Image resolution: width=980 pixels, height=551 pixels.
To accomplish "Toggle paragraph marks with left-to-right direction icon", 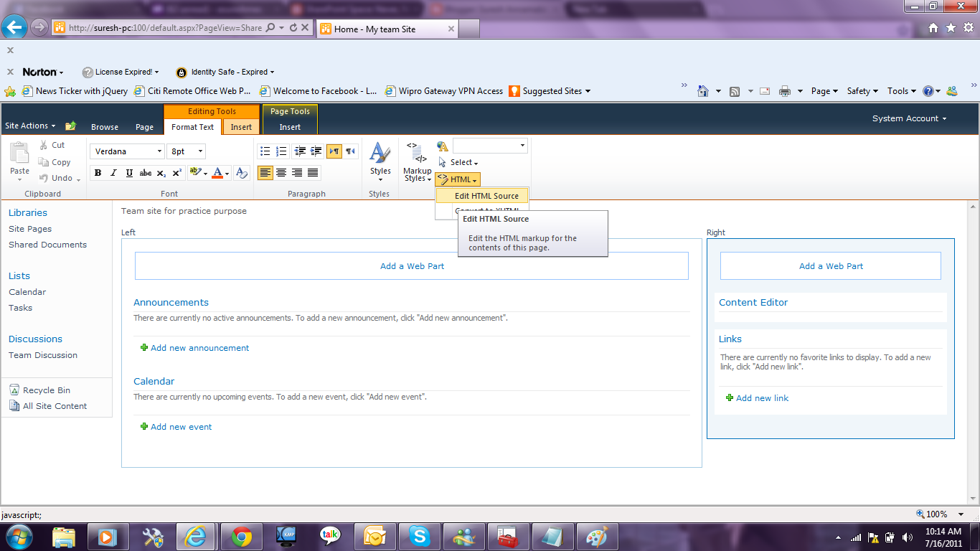I will [334, 151].
